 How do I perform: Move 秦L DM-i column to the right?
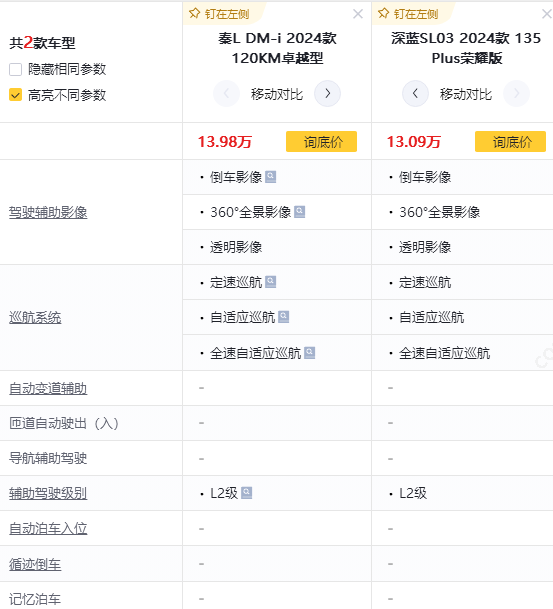(327, 94)
